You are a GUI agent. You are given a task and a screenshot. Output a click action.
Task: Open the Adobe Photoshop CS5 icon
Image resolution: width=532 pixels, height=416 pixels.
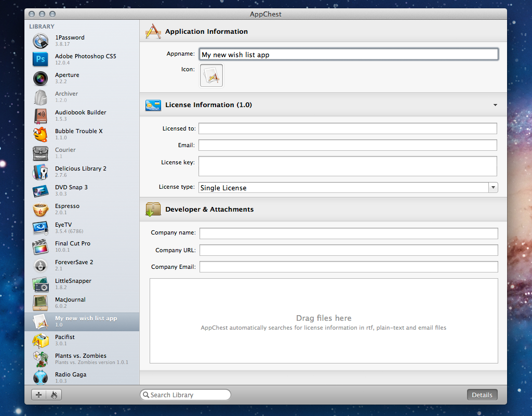coord(41,59)
